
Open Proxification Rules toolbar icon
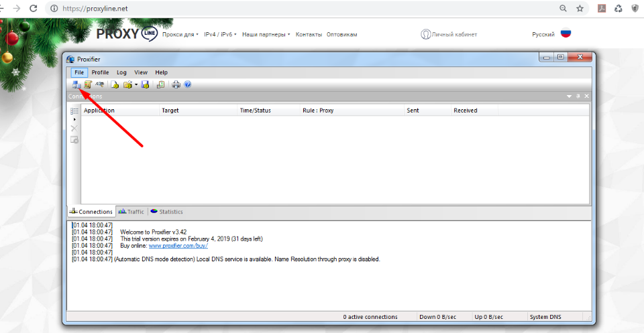(x=88, y=84)
